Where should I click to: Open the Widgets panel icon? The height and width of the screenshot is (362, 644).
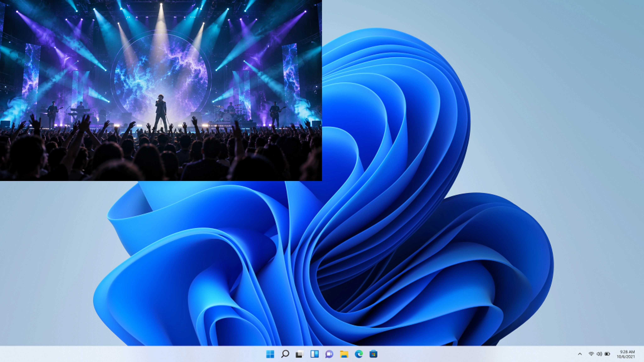pyautogui.click(x=314, y=354)
